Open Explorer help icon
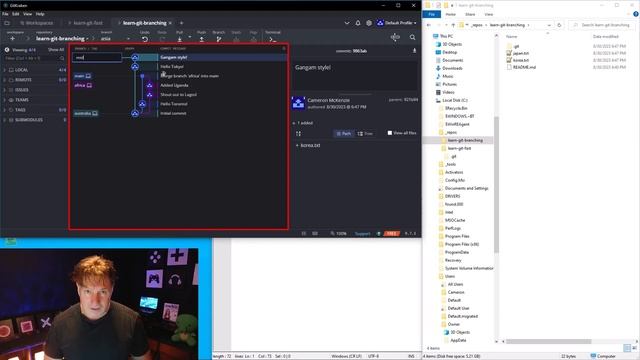 [x=636, y=14]
